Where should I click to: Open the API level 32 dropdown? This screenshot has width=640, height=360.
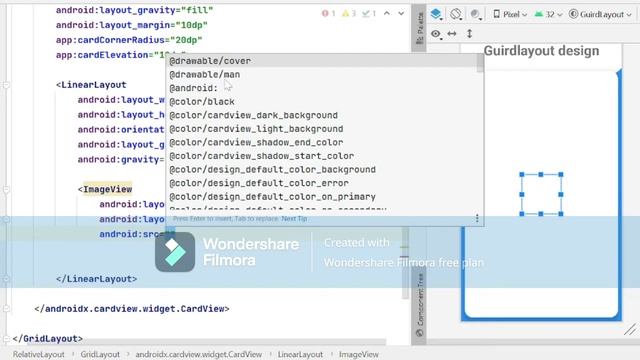point(548,14)
